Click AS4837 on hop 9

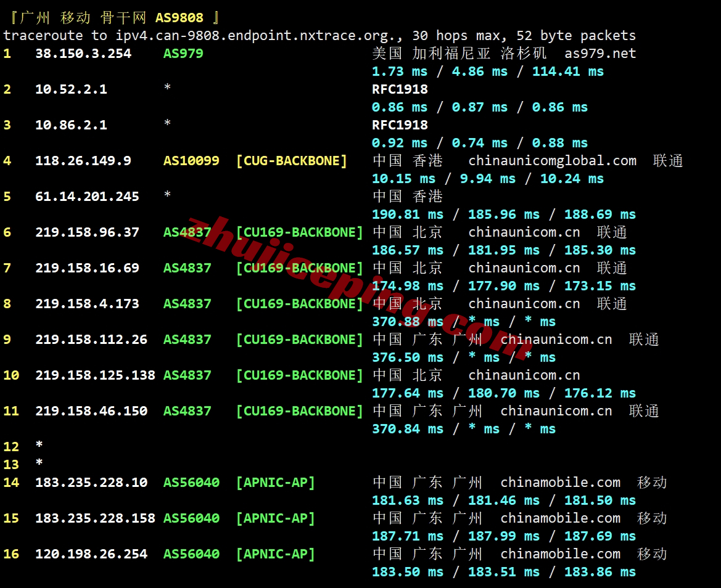coord(187,340)
